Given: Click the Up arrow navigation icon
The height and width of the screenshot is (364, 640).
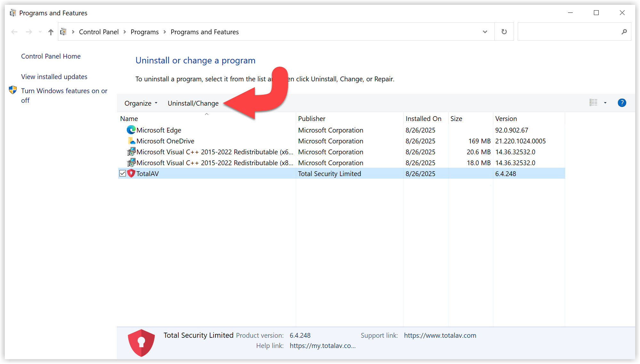Looking at the screenshot, I should (x=51, y=32).
